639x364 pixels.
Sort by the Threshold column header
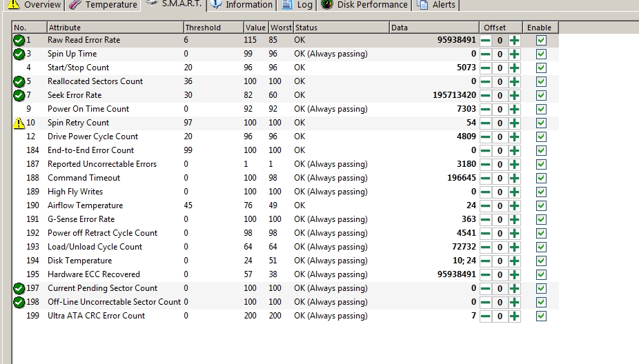(213, 28)
